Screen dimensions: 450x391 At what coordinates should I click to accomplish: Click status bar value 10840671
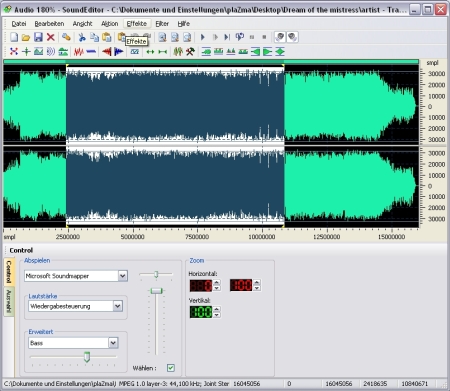pyautogui.click(x=414, y=384)
